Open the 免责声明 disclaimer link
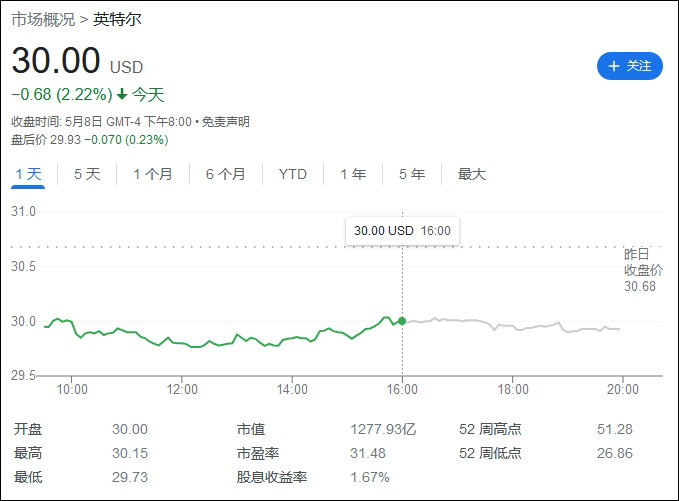The image size is (679, 501). tap(226, 122)
